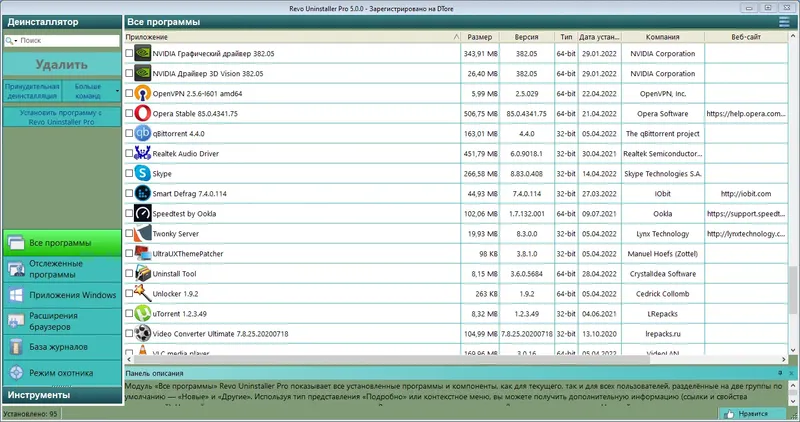Viewport: 800px width, 422px height.
Task: Click scroll-right arrow of horizontal scrollbar
Action: 784,359
